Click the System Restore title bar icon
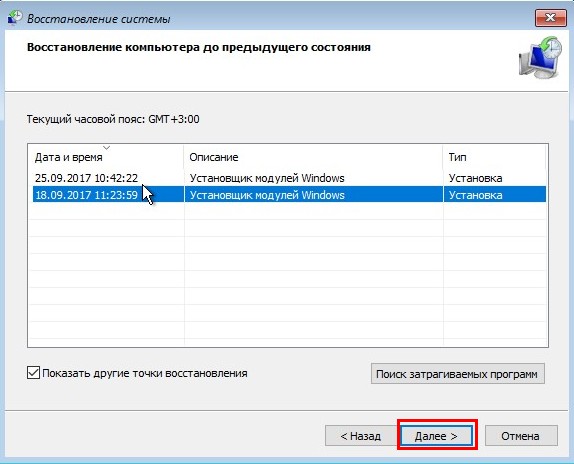This screenshot has height=464, width=574. tap(15, 18)
